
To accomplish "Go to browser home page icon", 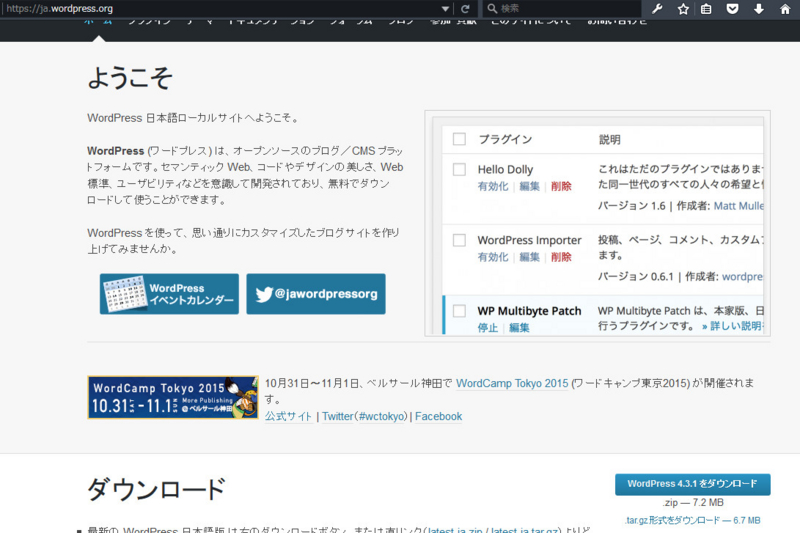I will [x=785, y=9].
